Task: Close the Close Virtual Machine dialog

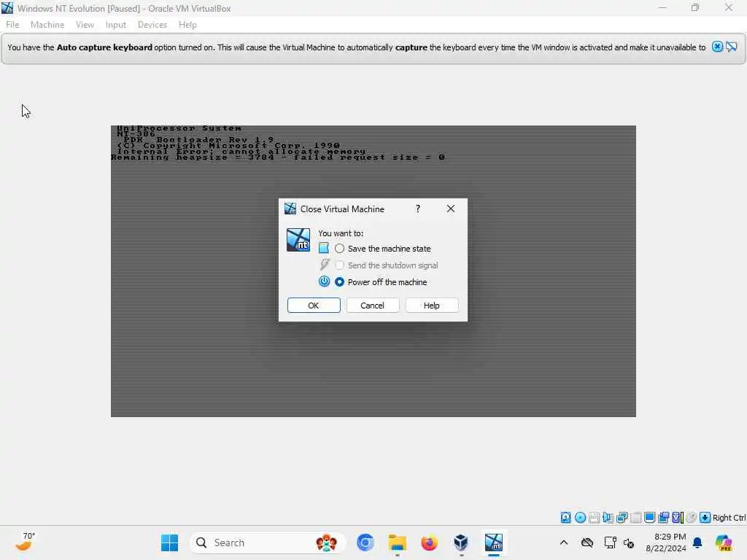Action: click(x=451, y=209)
